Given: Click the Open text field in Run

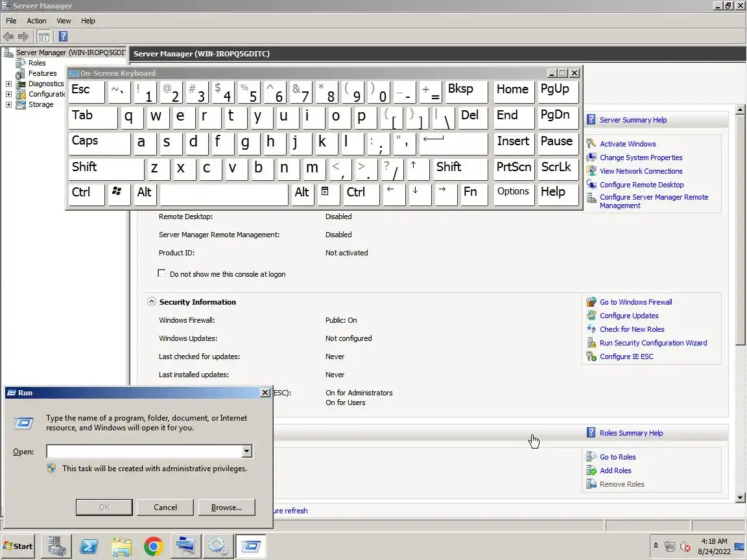Looking at the screenshot, I should pos(144,451).
